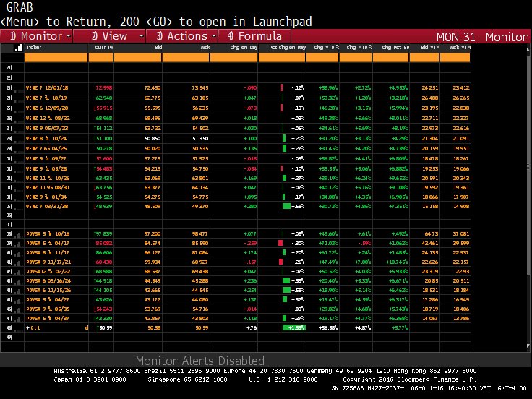Image resolution: width=532 pixels, height=399 pixels.
Task: Sort by the Curr Px column header
Action: tap(104, 48)
